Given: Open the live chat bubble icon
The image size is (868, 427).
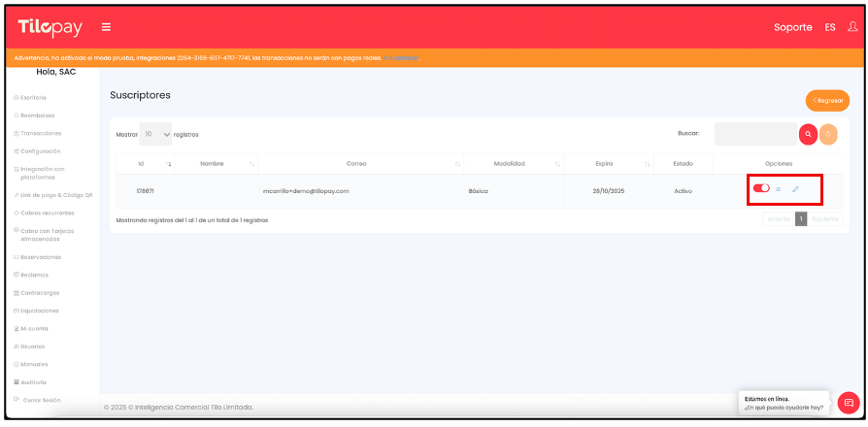Looking at the screenshot, I should (848, 402).
